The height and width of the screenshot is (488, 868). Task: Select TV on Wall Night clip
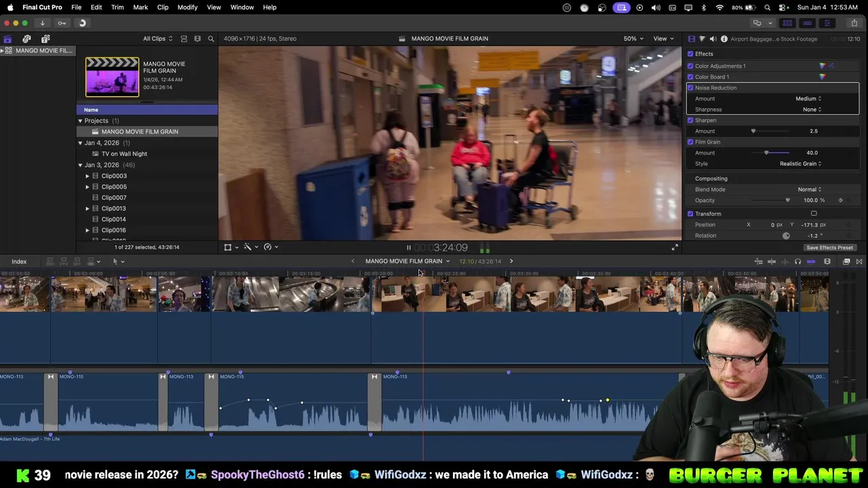124,154
